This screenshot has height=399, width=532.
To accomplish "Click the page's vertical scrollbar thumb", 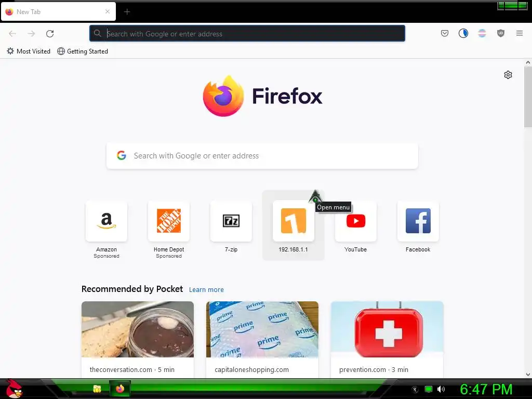I will pyautogui.click(x=528, y=96).
